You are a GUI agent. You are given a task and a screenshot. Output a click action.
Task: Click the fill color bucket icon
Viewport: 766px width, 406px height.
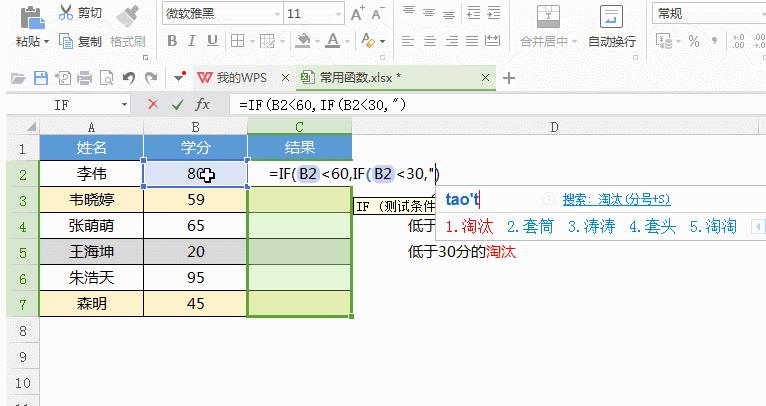(x=303, y=41)
